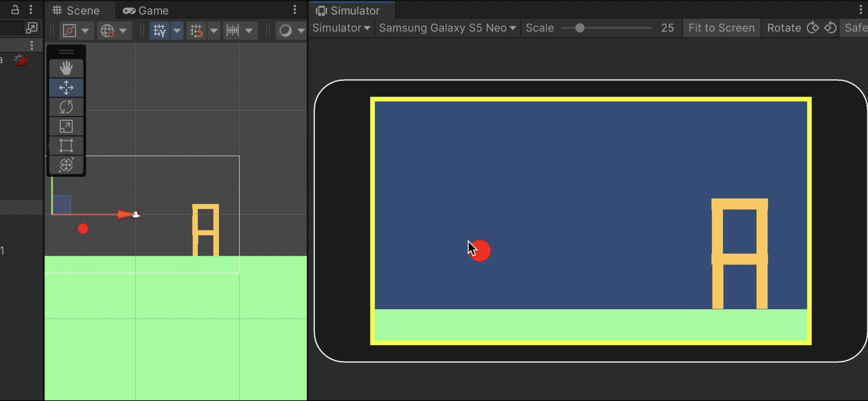Screen dimensions: 868x401
Task: Open the Scene view options menu
Action: click(x=295, y=10)
